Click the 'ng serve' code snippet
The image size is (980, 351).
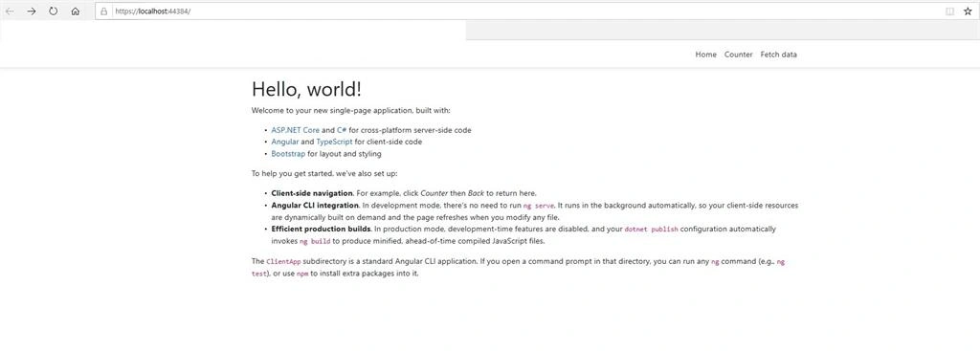[539, 206]
